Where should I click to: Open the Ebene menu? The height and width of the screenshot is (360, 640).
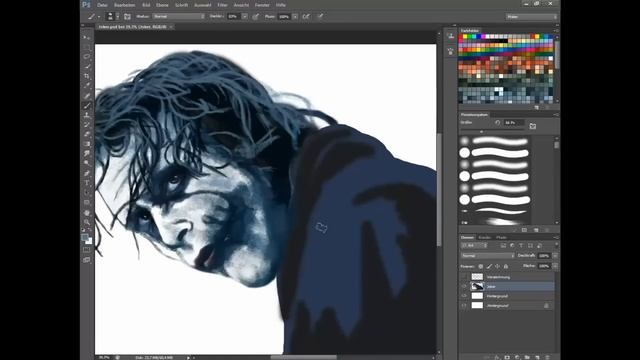pos(162,5)
